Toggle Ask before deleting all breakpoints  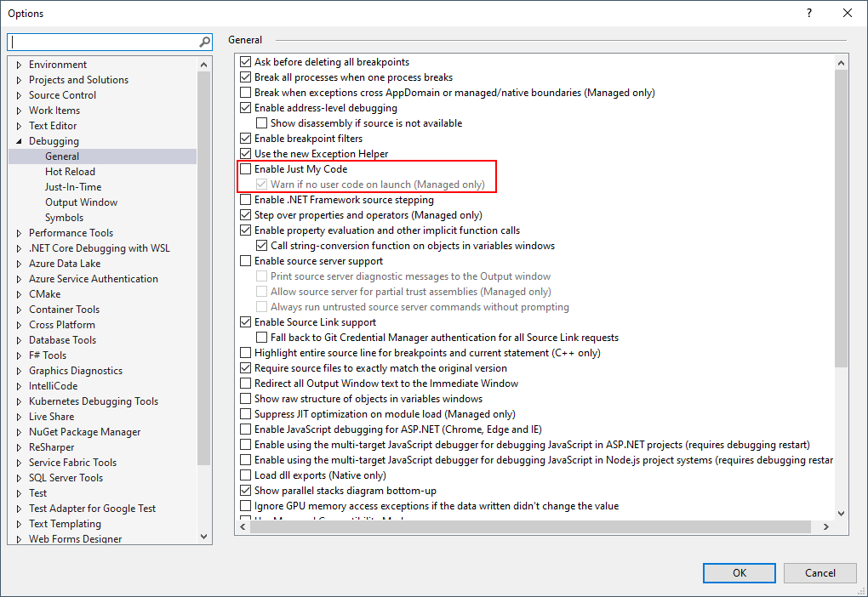click(245, 62)
